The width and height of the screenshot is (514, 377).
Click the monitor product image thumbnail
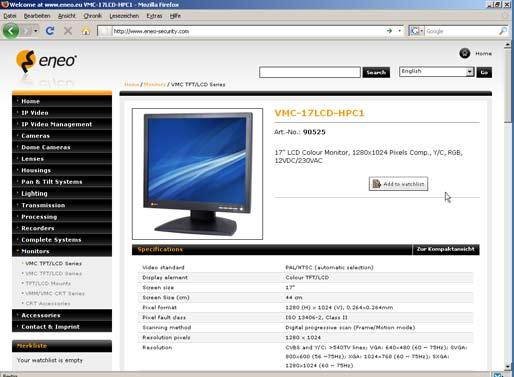click(x=197, y=174)
